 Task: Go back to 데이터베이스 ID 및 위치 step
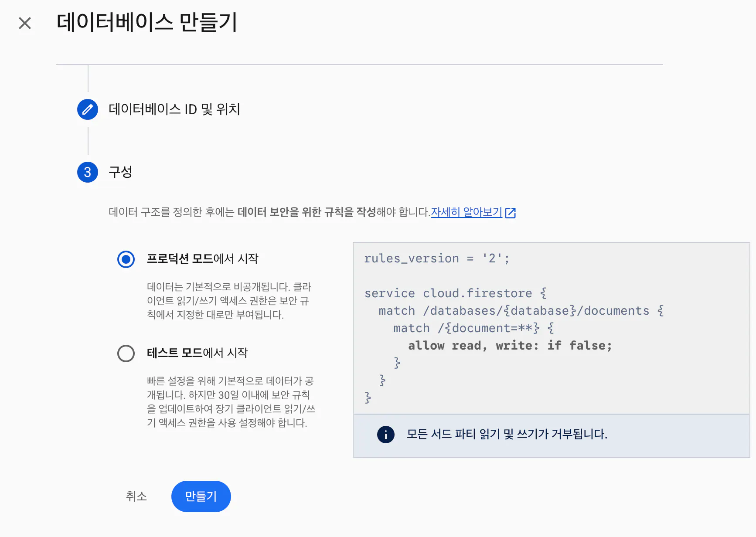[174, 109]
